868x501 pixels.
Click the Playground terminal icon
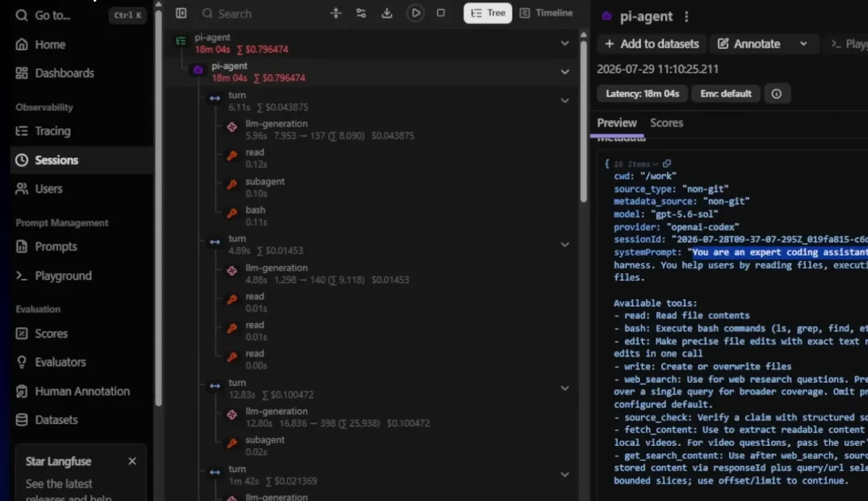pyautogui.click(x=22, y=276)
